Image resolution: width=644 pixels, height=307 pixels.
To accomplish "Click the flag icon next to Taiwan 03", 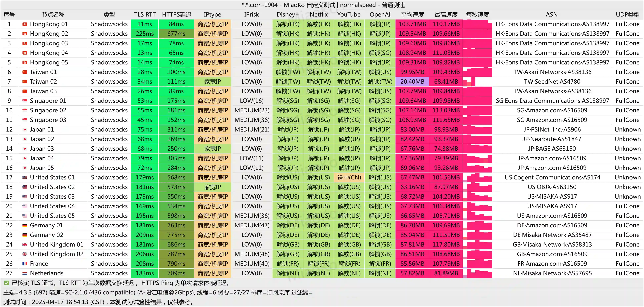I will coord(25,91).
